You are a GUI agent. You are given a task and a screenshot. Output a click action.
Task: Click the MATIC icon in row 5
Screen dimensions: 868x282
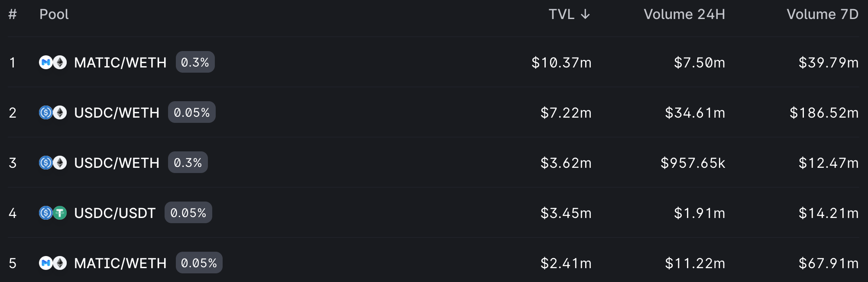(46, 263)
